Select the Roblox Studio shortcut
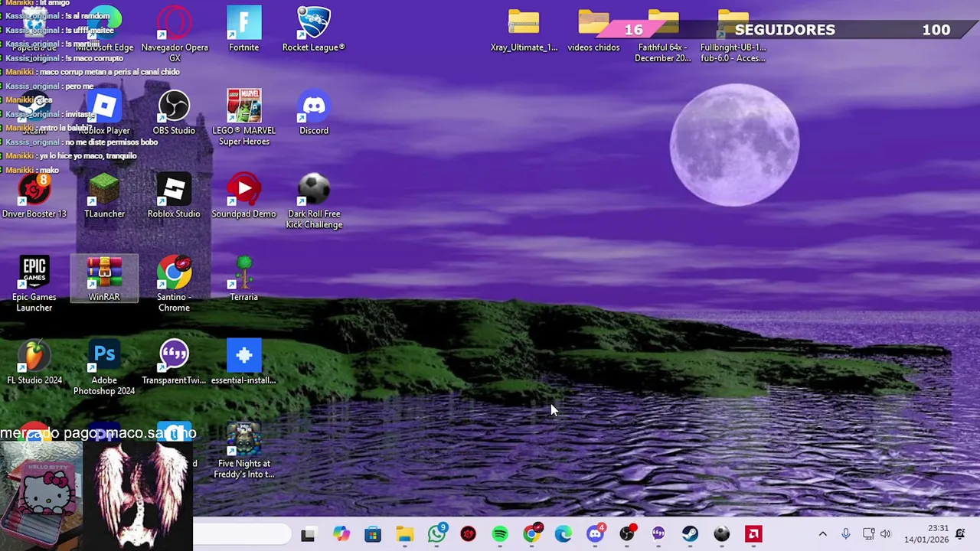Screen dimensions: 980x551 click(174, 197)
